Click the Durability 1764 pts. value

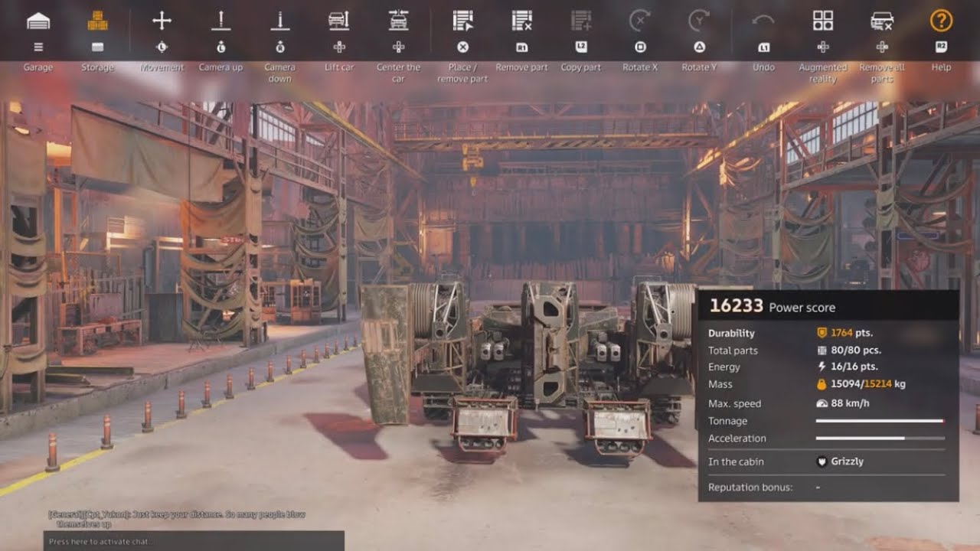[851, 333]
